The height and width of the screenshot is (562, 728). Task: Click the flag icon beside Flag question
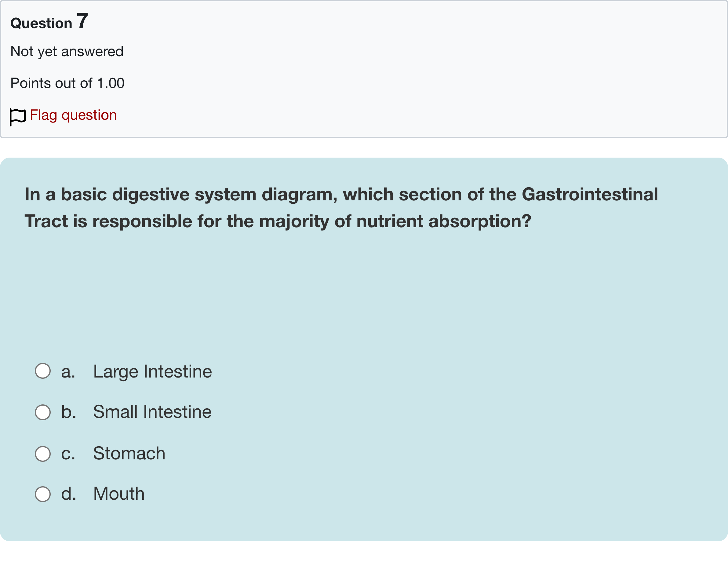coord(18,116)
